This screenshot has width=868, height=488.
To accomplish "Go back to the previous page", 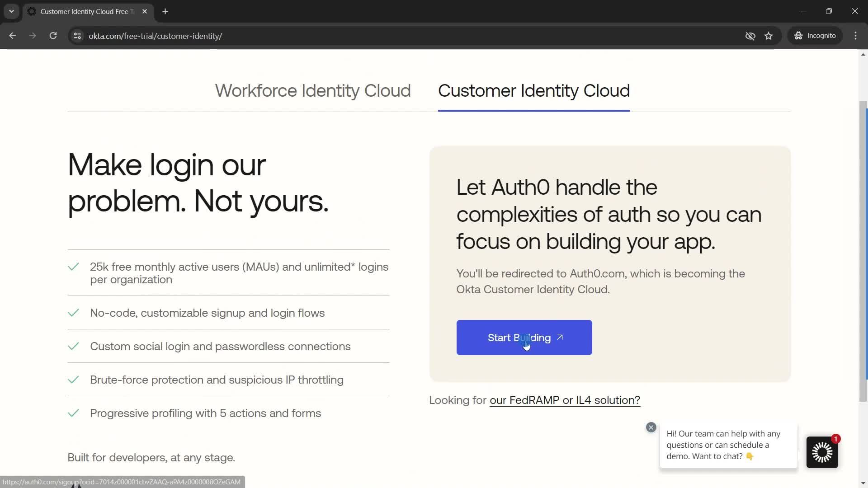I will tap(12, 36).
